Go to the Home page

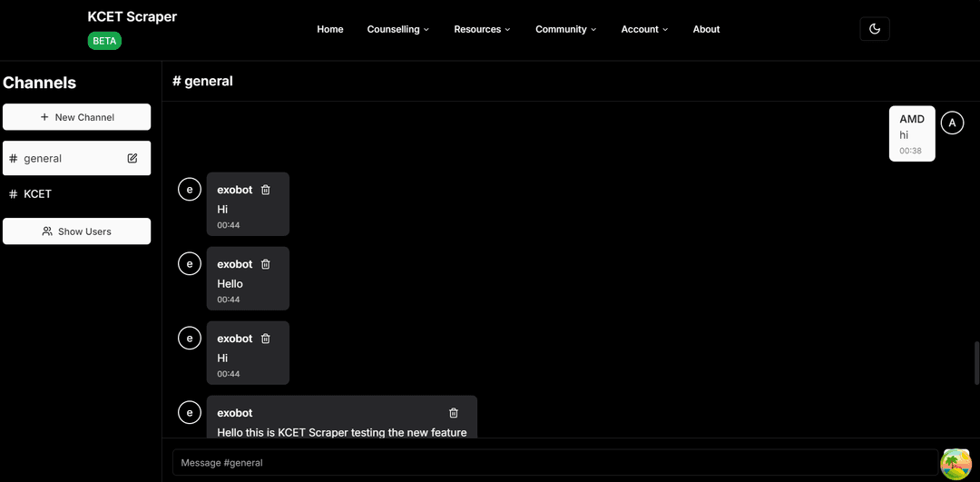coord(330,29)
